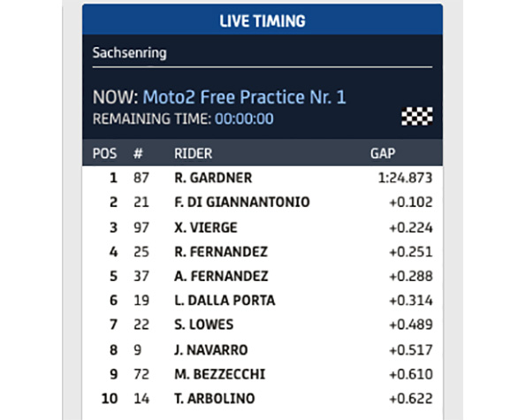Screen dimensions: 526x420
Task: Click the POS column header
Action: 104,154
